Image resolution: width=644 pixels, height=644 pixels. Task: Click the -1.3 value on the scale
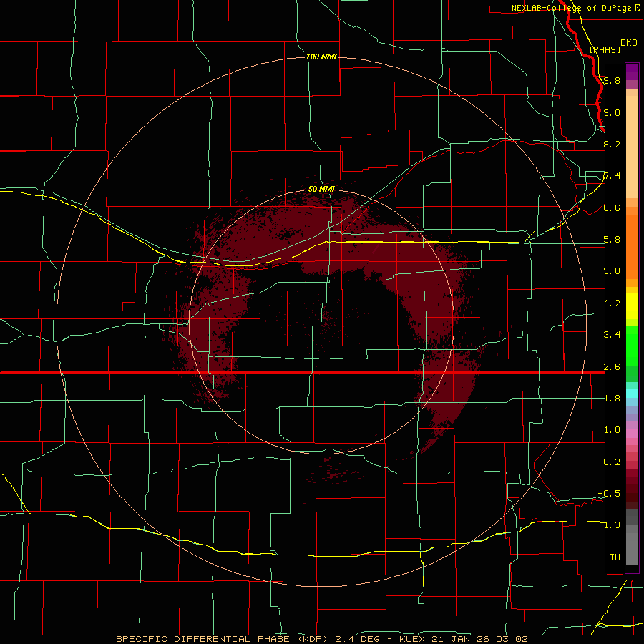(609, 525)
